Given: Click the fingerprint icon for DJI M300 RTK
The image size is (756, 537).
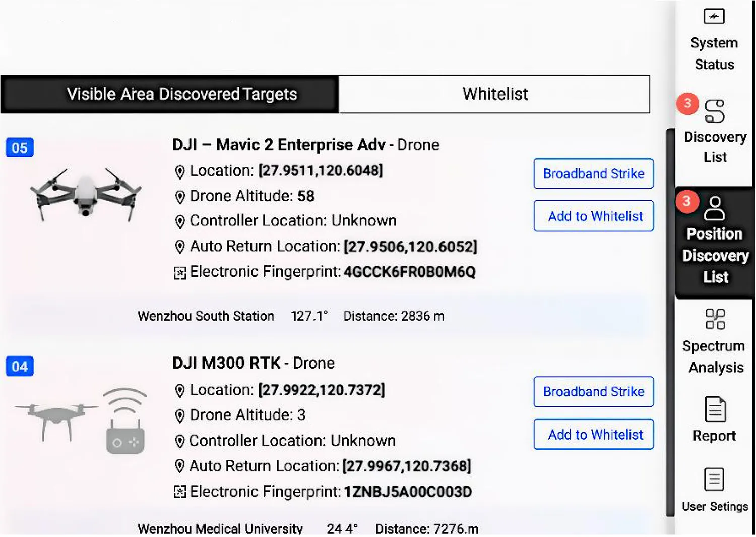Looking at the screenshot, I should [179, 492].
